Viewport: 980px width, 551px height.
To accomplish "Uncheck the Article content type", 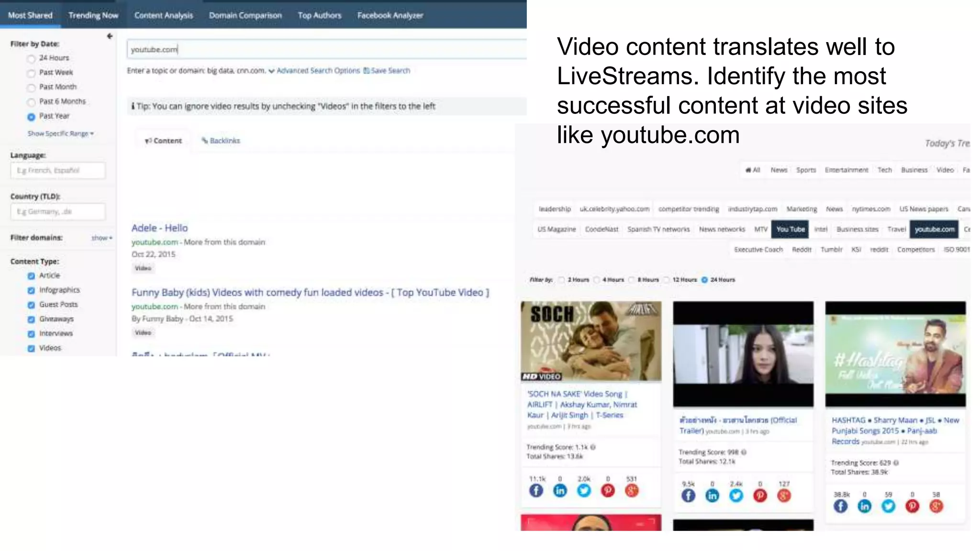I will point(31,276).
